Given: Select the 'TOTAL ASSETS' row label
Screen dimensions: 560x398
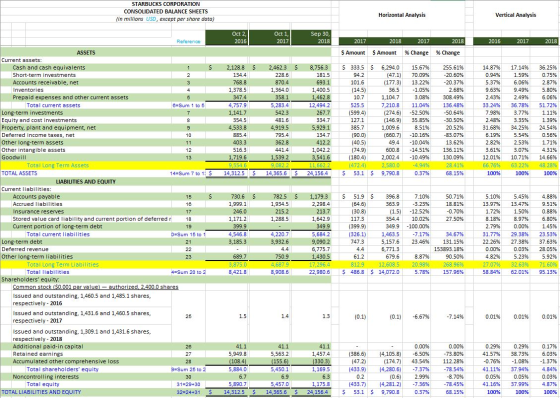Looking at the screenshot, I should click(19, 173).
